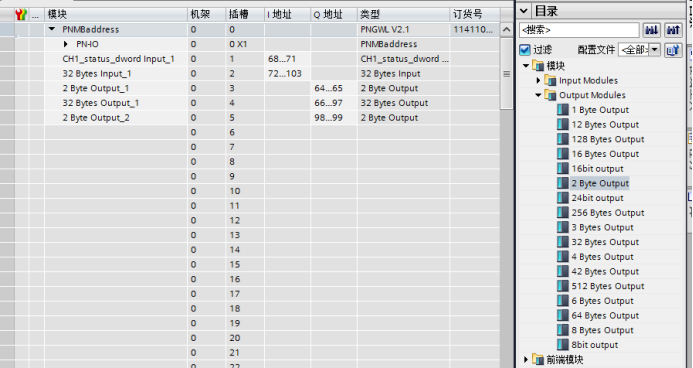This screenshot has height=368, width=693.
Task: Click the 8bit output module icon
Action: pyautogui.click(x=563, y=345)
